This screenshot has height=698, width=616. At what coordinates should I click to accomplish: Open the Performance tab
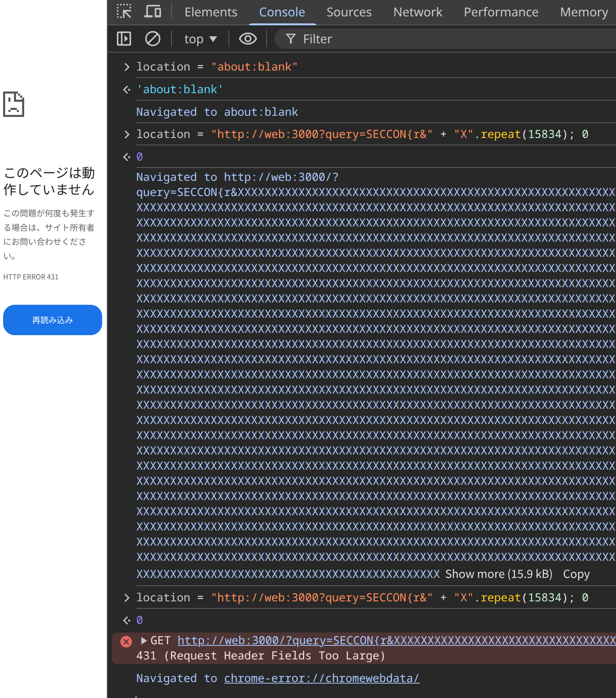click(x=501, y=12)
